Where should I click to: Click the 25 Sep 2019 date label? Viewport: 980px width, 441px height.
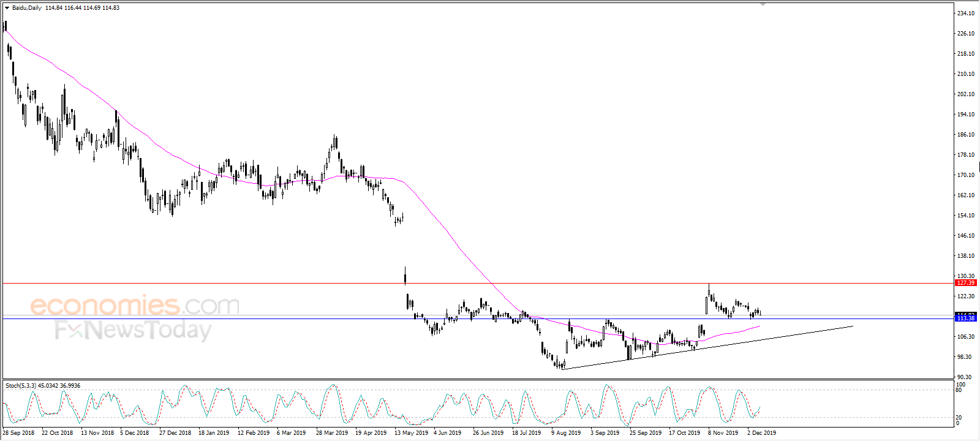coord(646,433)
